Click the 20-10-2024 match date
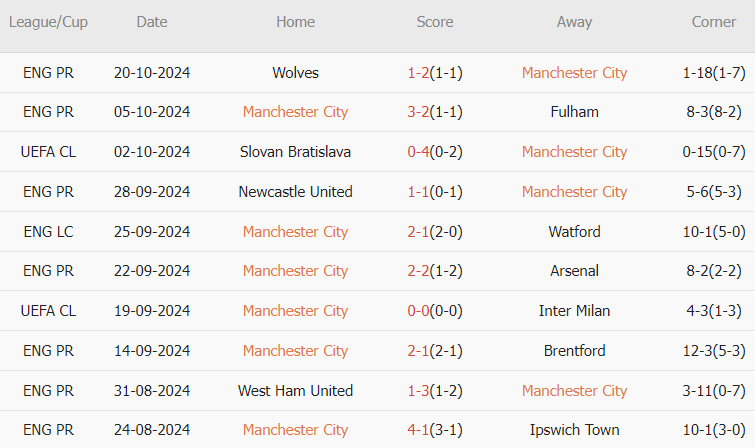 point(152,73)
